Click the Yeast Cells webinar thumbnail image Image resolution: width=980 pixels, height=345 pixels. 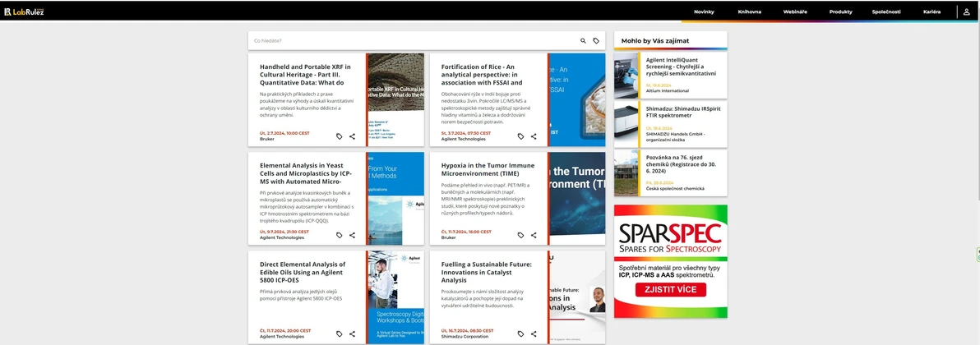pyautogui.click(x=395, y=199)
